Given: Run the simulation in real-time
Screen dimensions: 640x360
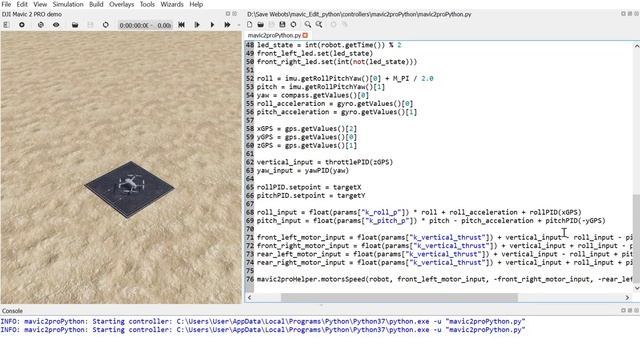Looking at the screenshot, I should coord(212,25).
